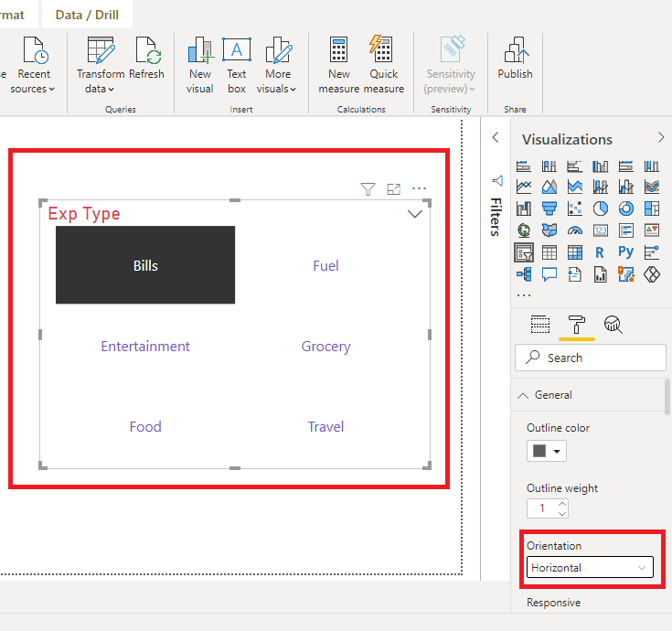
Task: Click the filter icon above the slicer
Action: click(x=368, y=189)
